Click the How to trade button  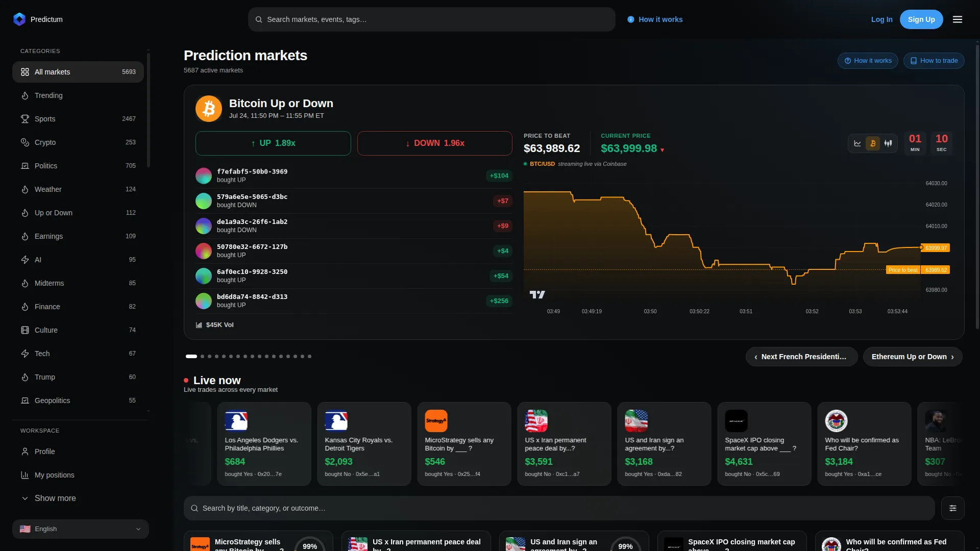pos(934,61)
